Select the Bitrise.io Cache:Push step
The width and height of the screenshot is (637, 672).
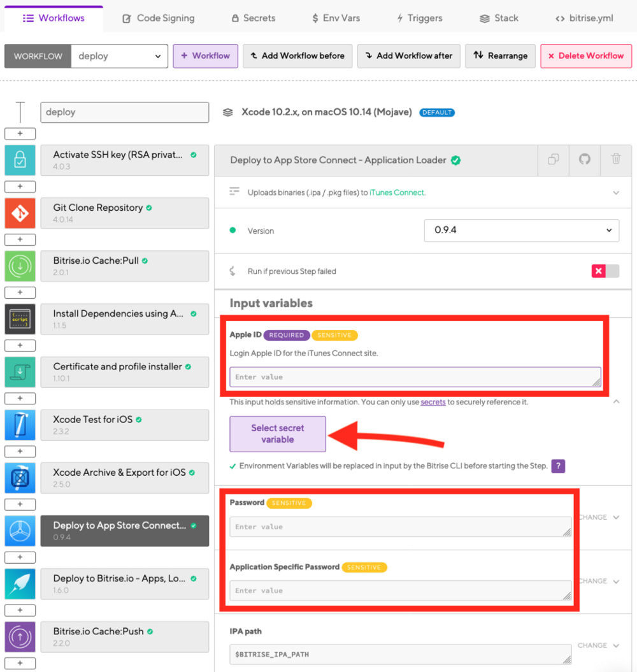(x=125, y=637)
